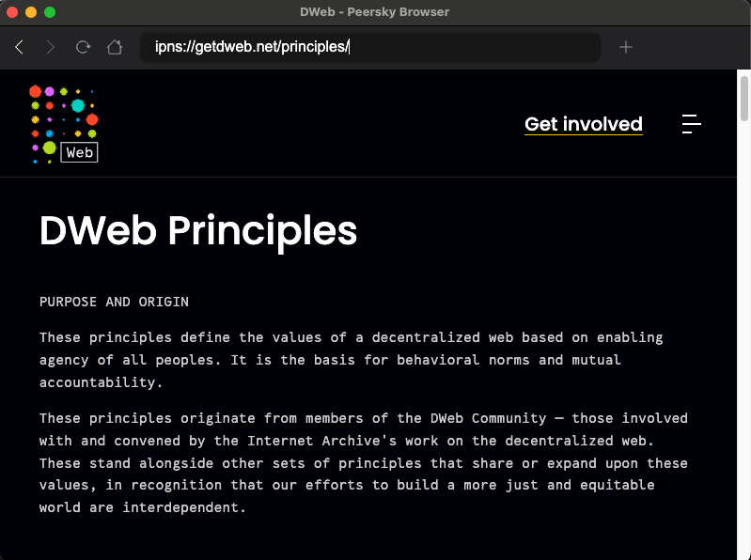
Task: Follow the Get involved link
Action: [584, 124]
